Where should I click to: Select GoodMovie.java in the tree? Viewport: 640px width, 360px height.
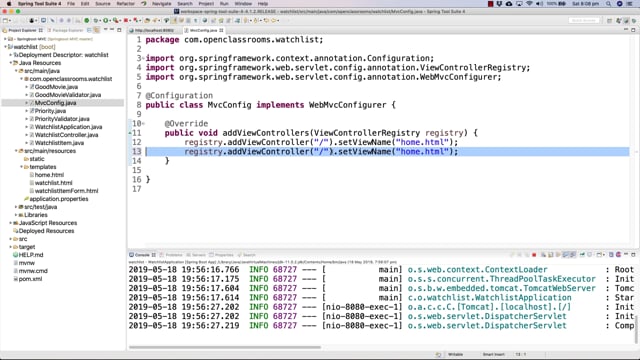[x=56, y=87]
